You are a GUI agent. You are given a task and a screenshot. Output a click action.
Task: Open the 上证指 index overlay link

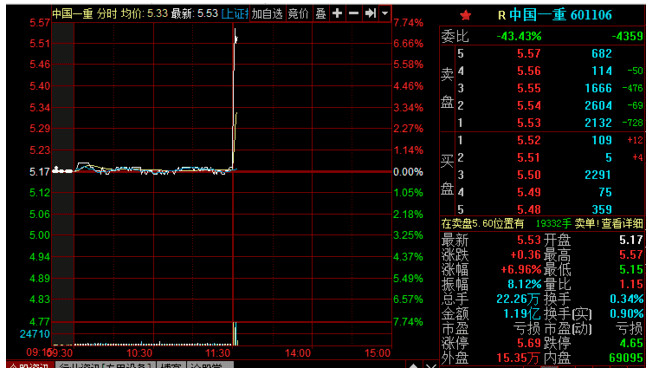pos(235,13)
